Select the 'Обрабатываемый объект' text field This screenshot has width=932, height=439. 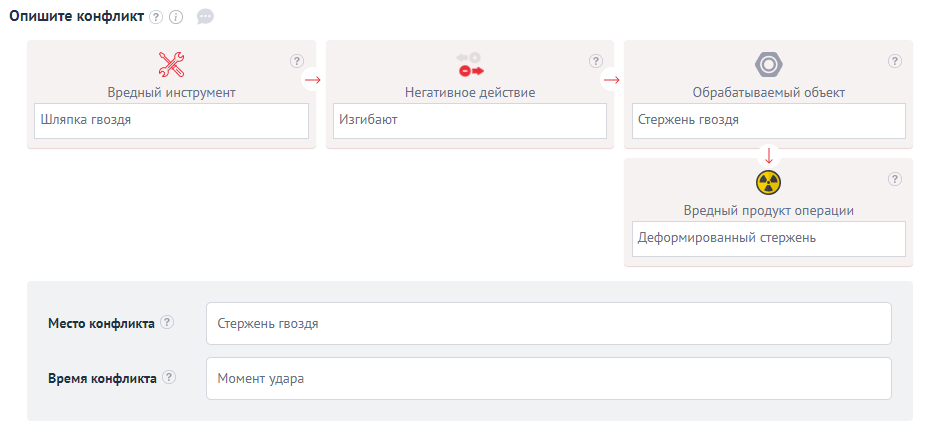click(x=768, y=121)
